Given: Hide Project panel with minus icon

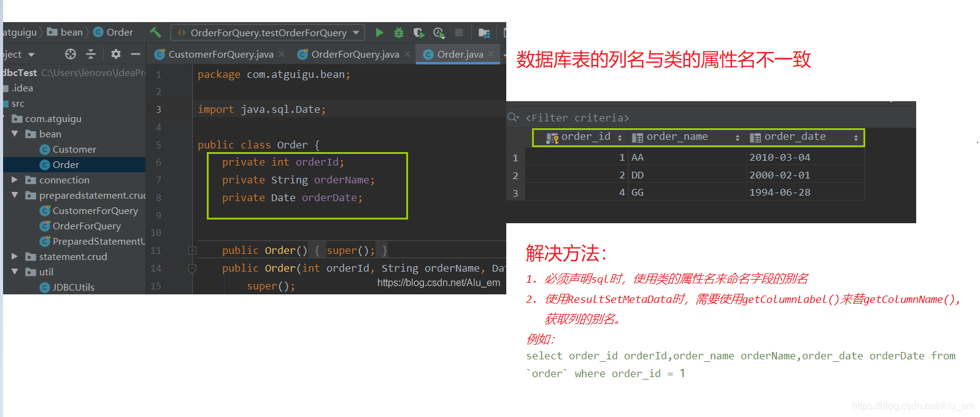Looking at the screenshot, I should (x=136, y=54).
